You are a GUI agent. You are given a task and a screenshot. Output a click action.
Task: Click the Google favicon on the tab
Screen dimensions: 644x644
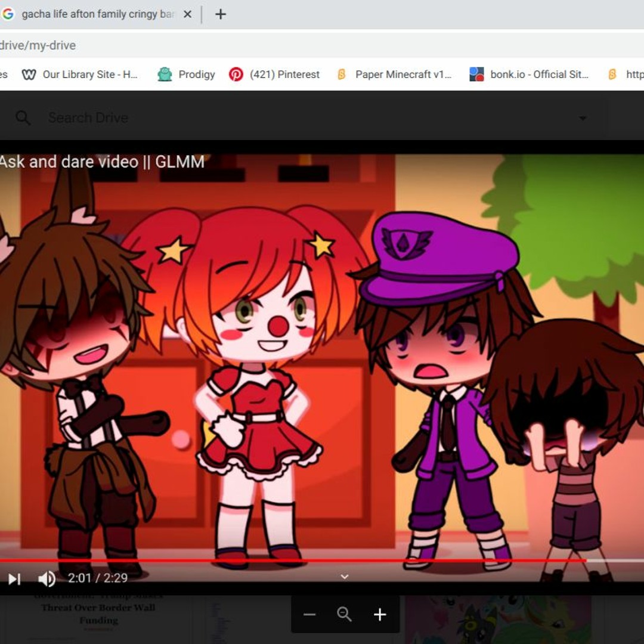pos(8,14)
